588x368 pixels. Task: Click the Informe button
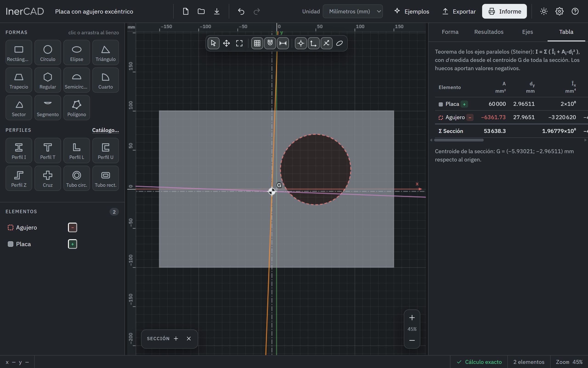tap(504, 11)
